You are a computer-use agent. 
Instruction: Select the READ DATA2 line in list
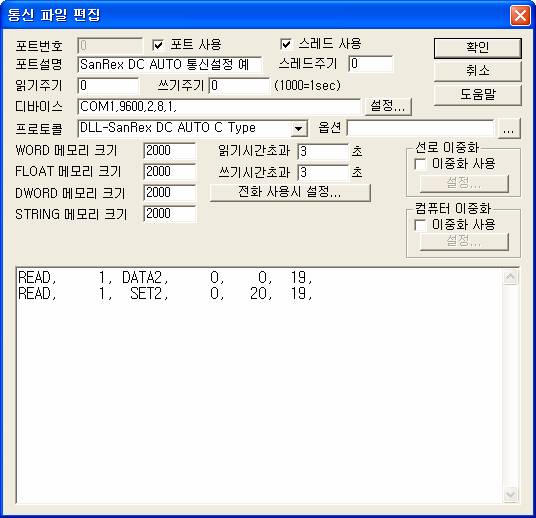coord(165,277)
